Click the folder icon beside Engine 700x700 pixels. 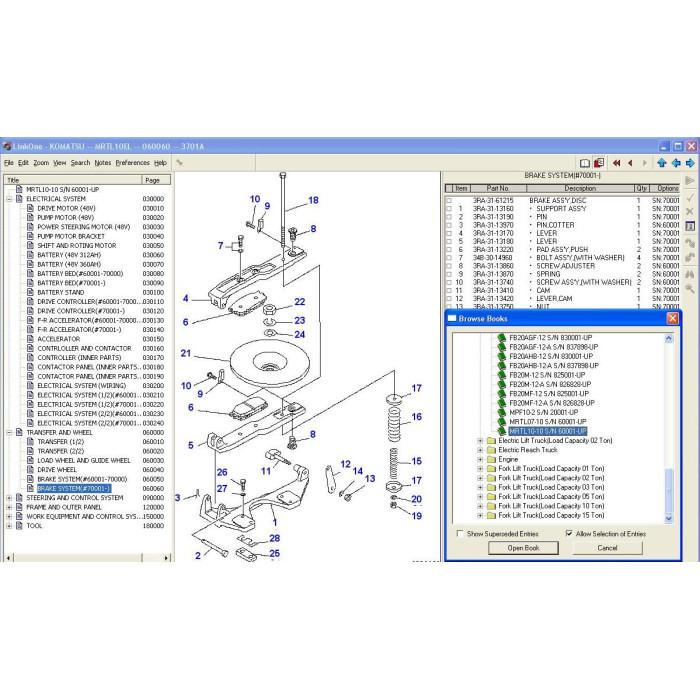[492, 459]
